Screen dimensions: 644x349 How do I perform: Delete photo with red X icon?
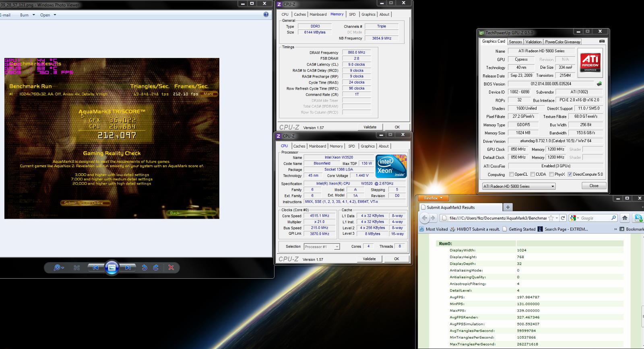point(171,267)
